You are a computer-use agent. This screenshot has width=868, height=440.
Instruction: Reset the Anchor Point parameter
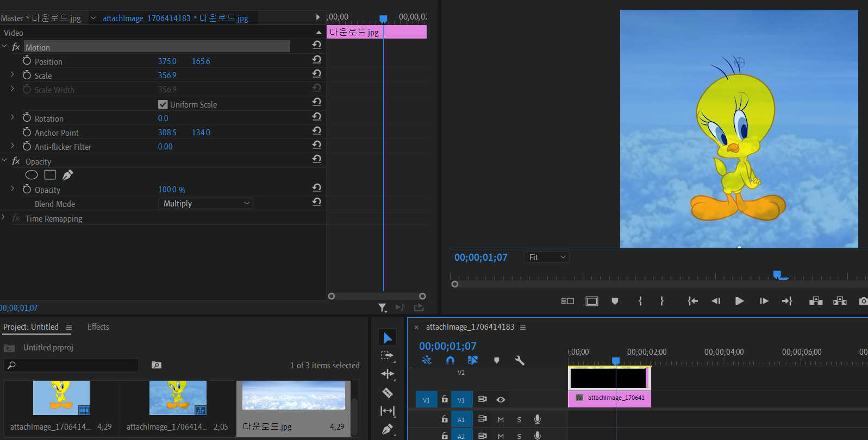(317, 130)
